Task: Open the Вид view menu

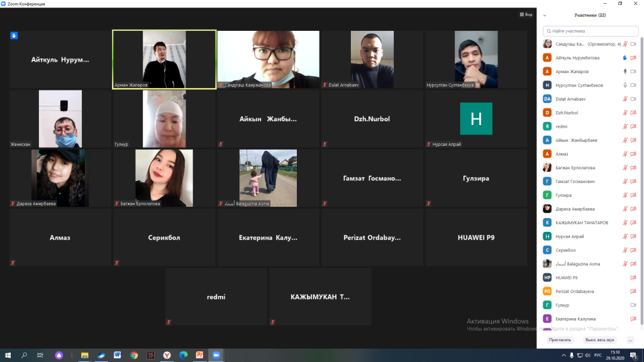Action: pos(526,14)
